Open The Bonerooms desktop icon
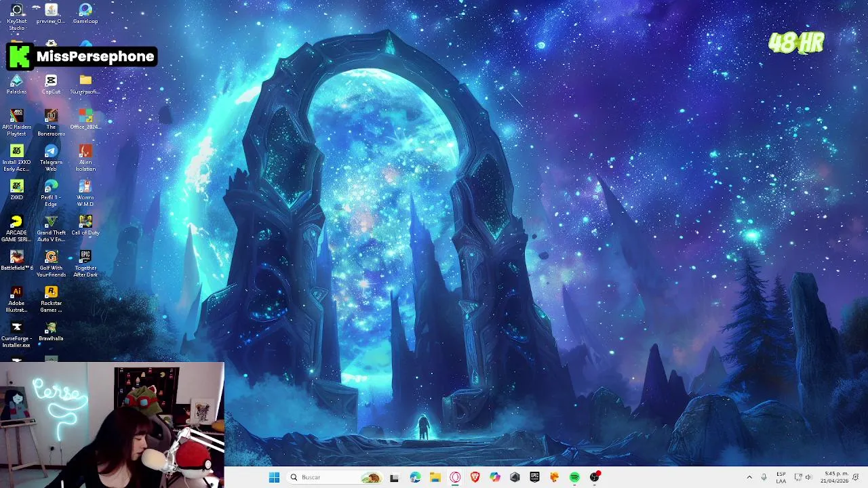The height and width of the screenshot is (488, 868). (51, 123)
